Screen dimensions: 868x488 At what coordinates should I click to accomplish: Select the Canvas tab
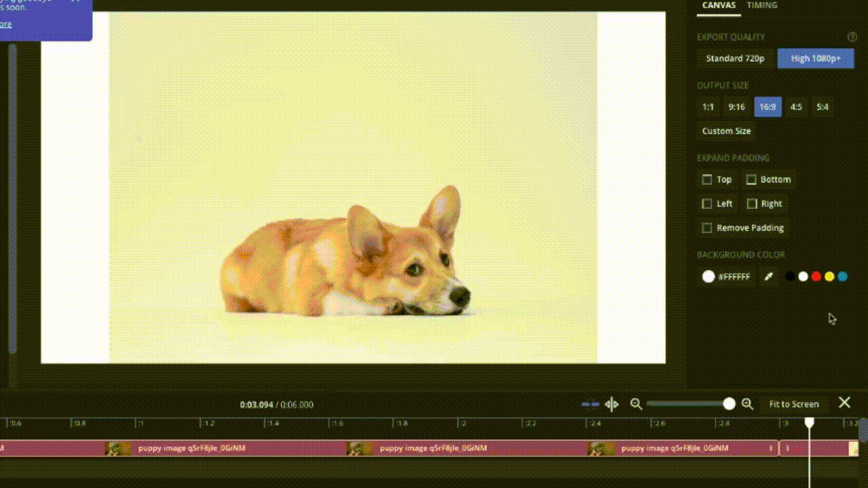719,5
